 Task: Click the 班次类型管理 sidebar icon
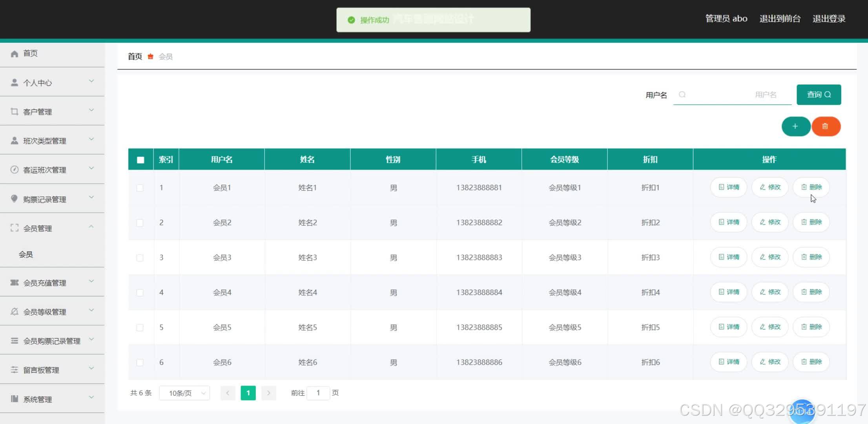click(15, 141)
